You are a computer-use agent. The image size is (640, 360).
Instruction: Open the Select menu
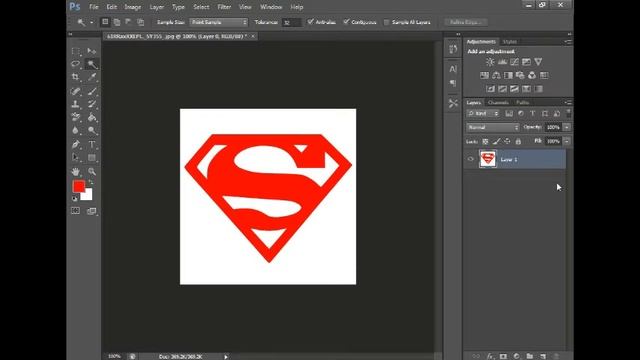pyautogui.click(x=201, y=7)
